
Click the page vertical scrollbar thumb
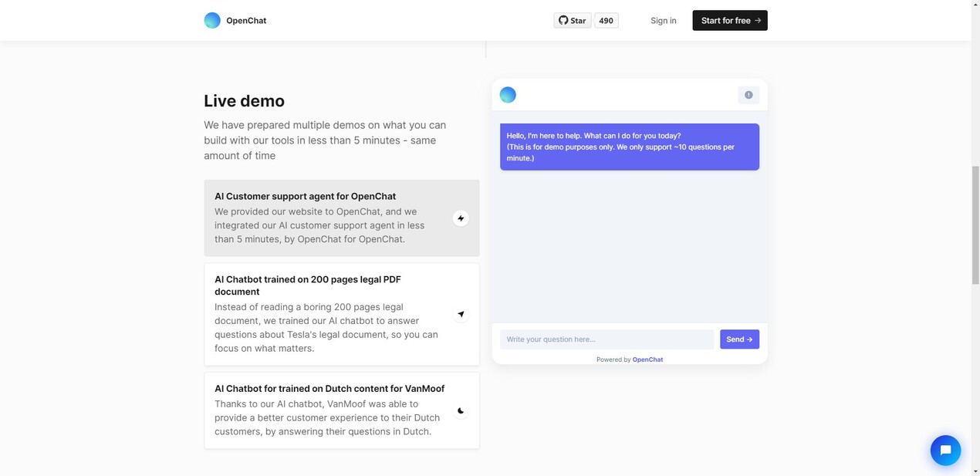(x=975, y=225)
